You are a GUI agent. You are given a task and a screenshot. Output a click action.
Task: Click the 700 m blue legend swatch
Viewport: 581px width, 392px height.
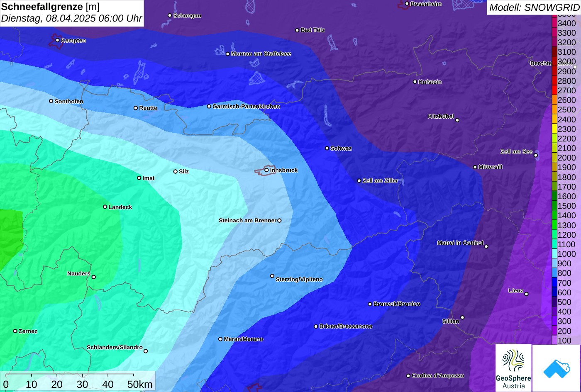pyautogui.click(x=554, y=283)
